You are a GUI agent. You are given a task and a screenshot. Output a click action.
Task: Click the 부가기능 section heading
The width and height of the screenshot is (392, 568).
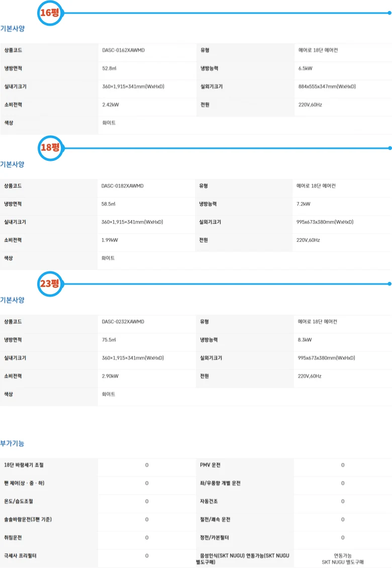coord(13,443)
